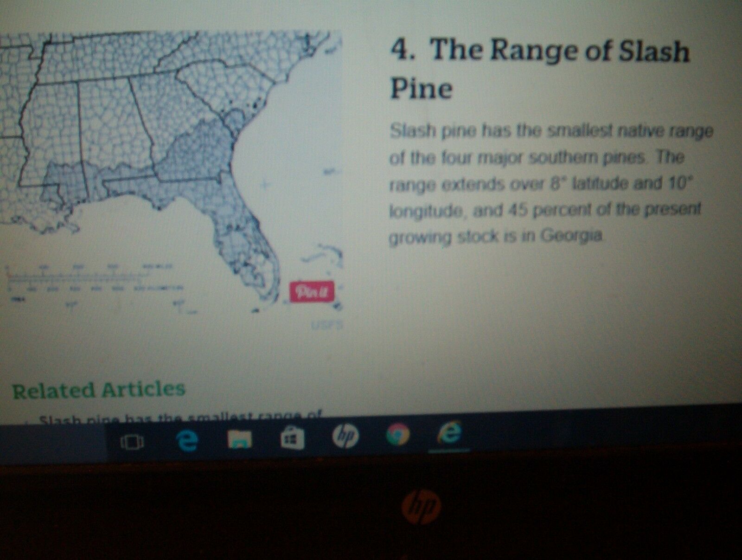Click the Related Articles heading
Image resolution: width=742 pixels, height=560 pixels.
(x=98, y=390)
